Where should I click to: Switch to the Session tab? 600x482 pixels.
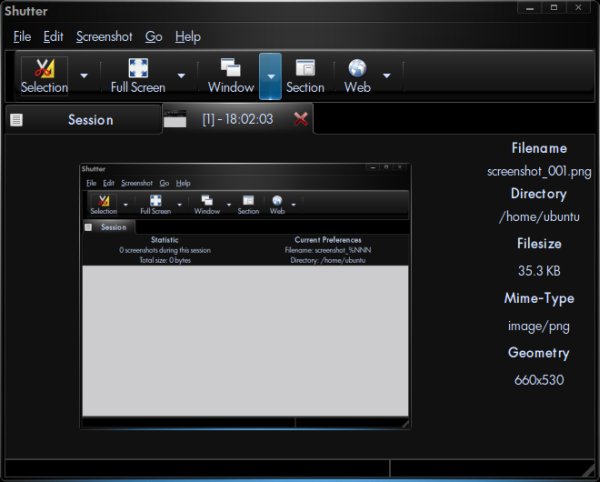(x=90, y=120)
